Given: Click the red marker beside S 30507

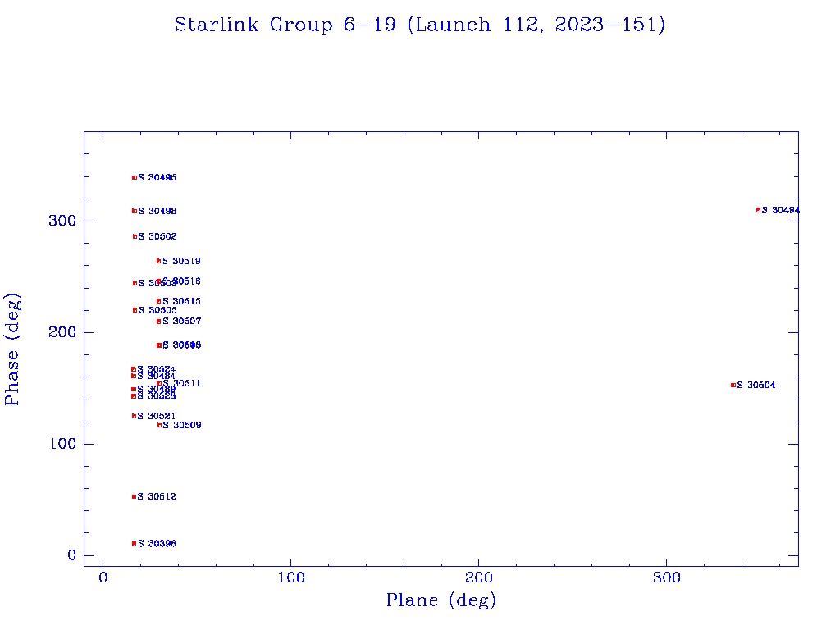Looking at the screenshot, I should tap(158, 322).
